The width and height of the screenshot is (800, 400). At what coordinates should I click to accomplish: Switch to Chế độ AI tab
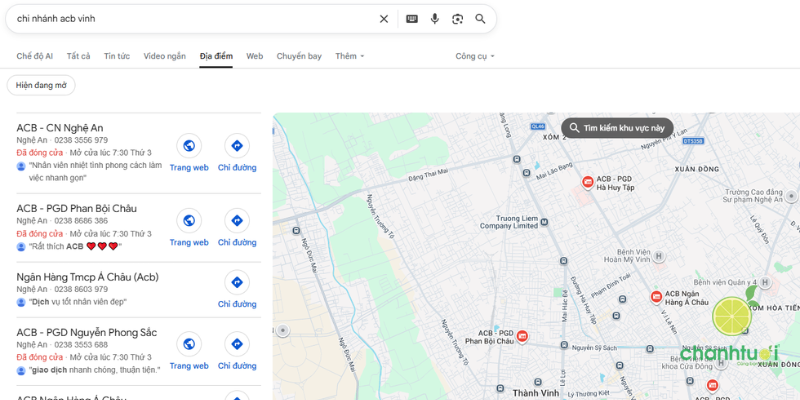34,56
